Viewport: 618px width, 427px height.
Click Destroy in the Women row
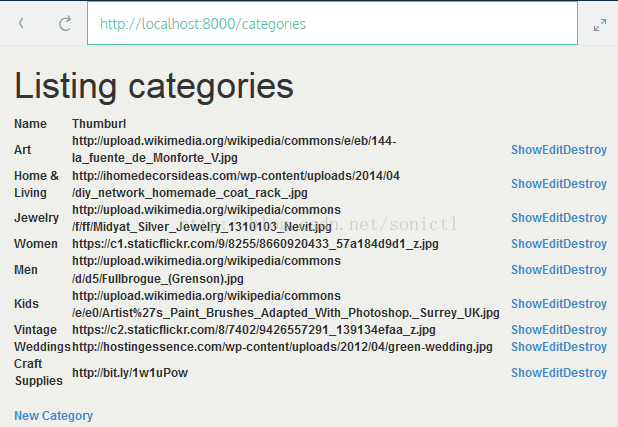(585, 244)
